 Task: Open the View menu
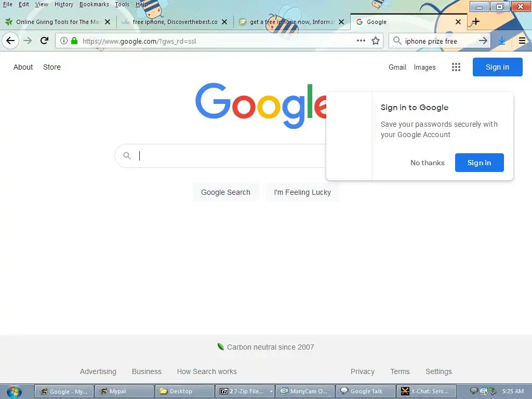(x=42, y=4)
